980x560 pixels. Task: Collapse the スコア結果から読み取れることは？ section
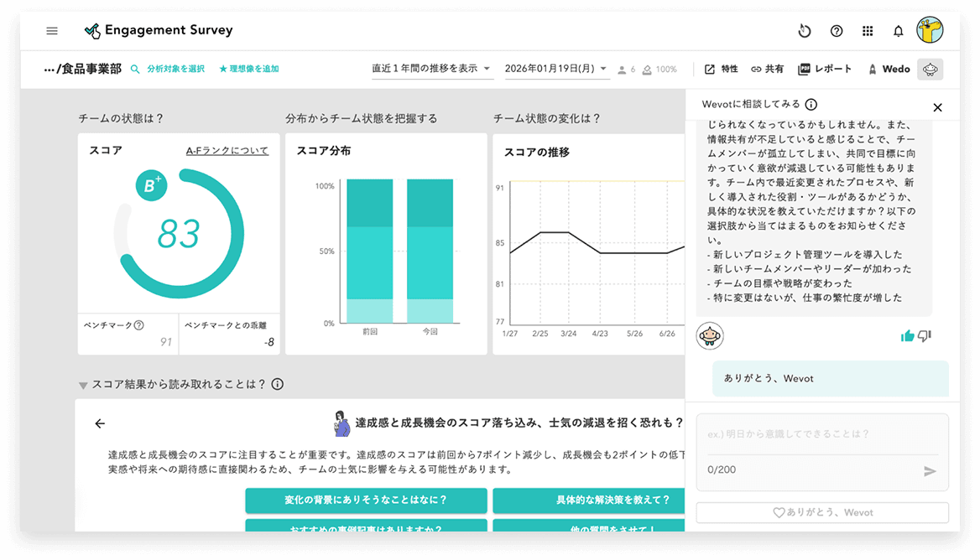click(81, 385)
